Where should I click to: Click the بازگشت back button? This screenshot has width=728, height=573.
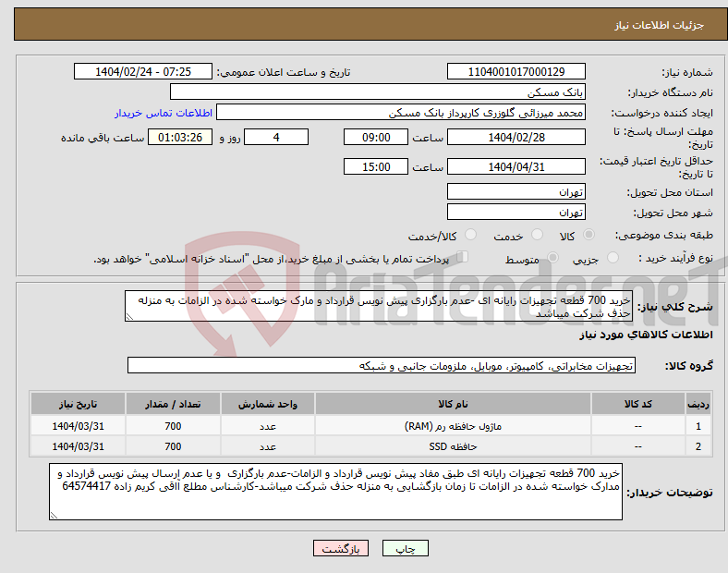tap(341, 548)
